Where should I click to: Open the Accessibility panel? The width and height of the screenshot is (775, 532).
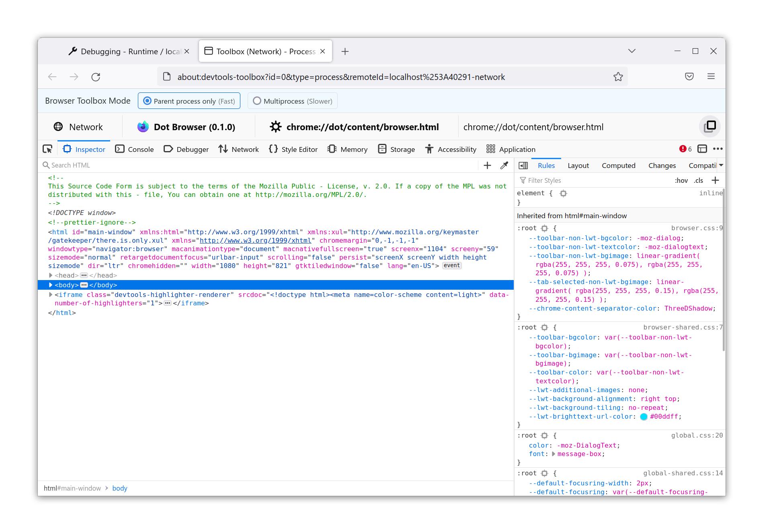click(451, 149)
